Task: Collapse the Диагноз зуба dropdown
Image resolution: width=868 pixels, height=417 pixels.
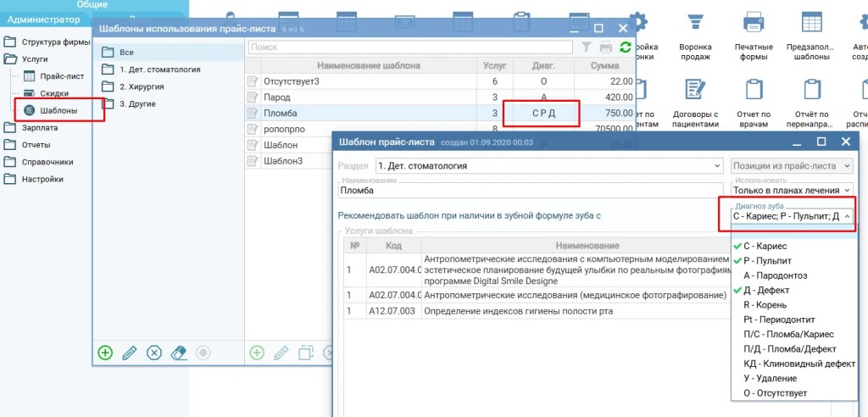Action: point(847,217)
